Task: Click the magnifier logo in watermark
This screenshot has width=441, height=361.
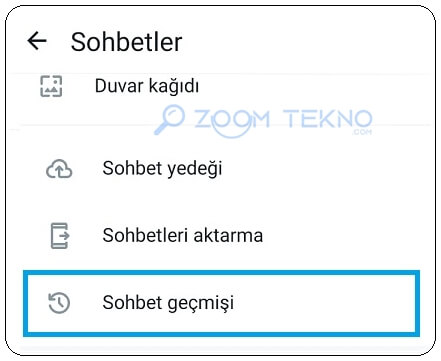Action: (x=169, y=119)
